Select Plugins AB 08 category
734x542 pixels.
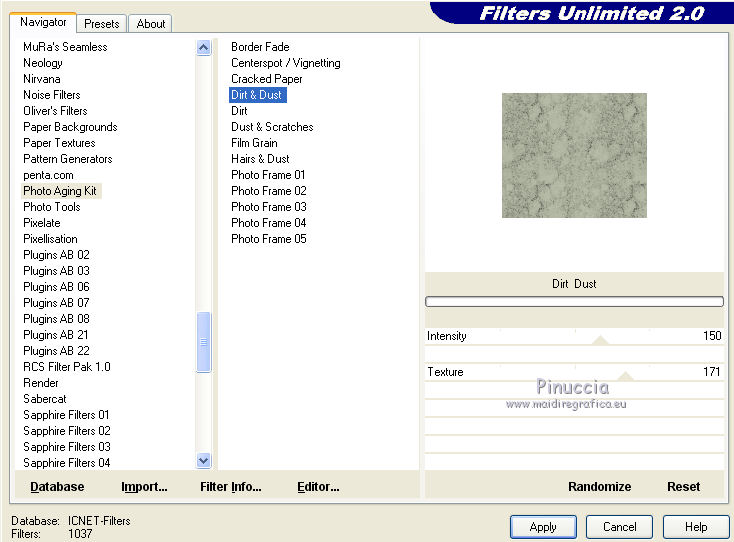click(x=56, y=319)
